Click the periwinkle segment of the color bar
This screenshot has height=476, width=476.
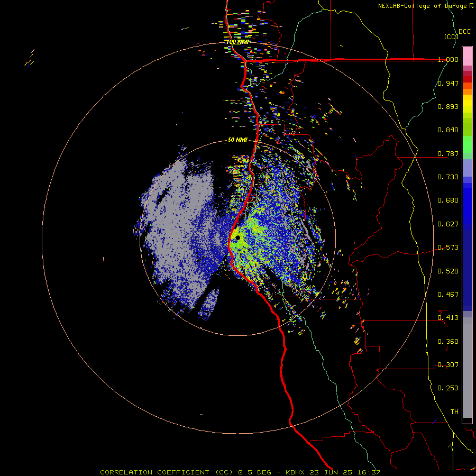(x=467, y=168)
